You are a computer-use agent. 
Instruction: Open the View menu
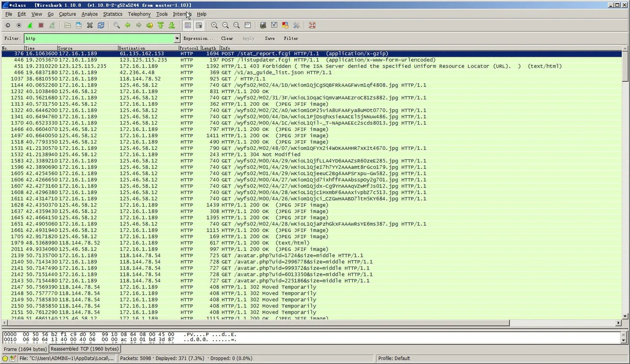pyautogui.click(x=36, y=14)
